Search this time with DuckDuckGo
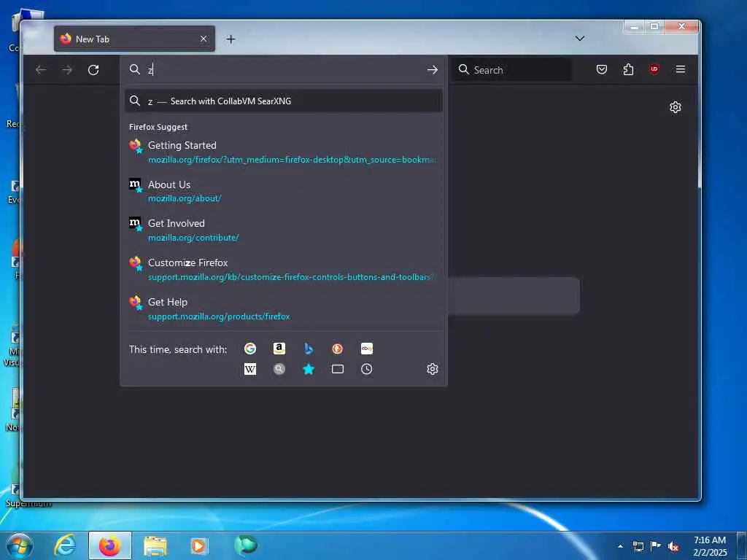 pos(337,349)
